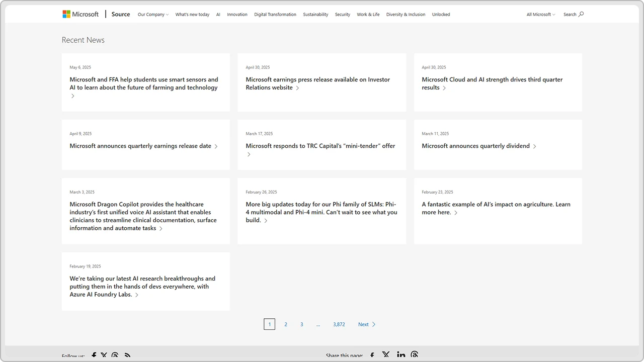Click the Recent News heading
This screenshot has width=644, height=362.
click(x=83, y=40)
